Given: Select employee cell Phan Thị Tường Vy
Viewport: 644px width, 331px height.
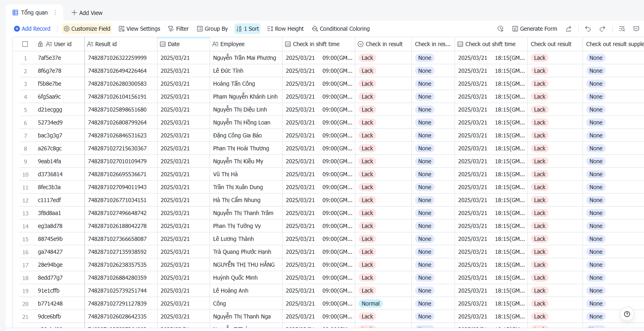Looking at the screenshot, I should coord(246,226).
